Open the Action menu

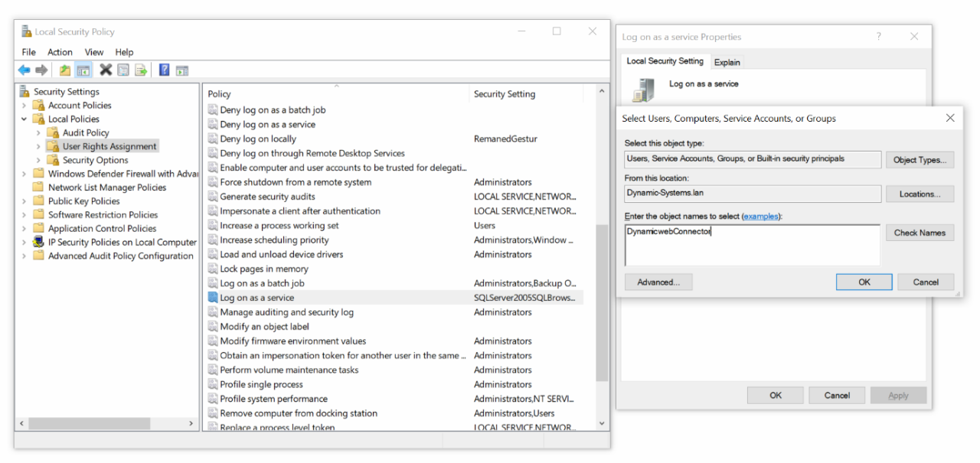[60, 52]
